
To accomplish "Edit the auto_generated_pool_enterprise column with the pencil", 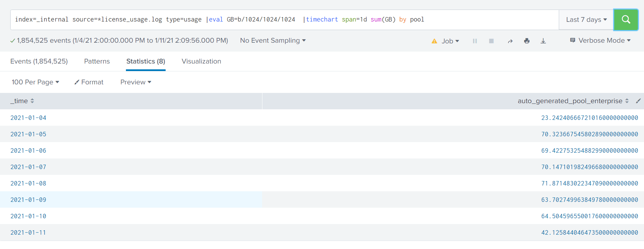I will [638, 101].
